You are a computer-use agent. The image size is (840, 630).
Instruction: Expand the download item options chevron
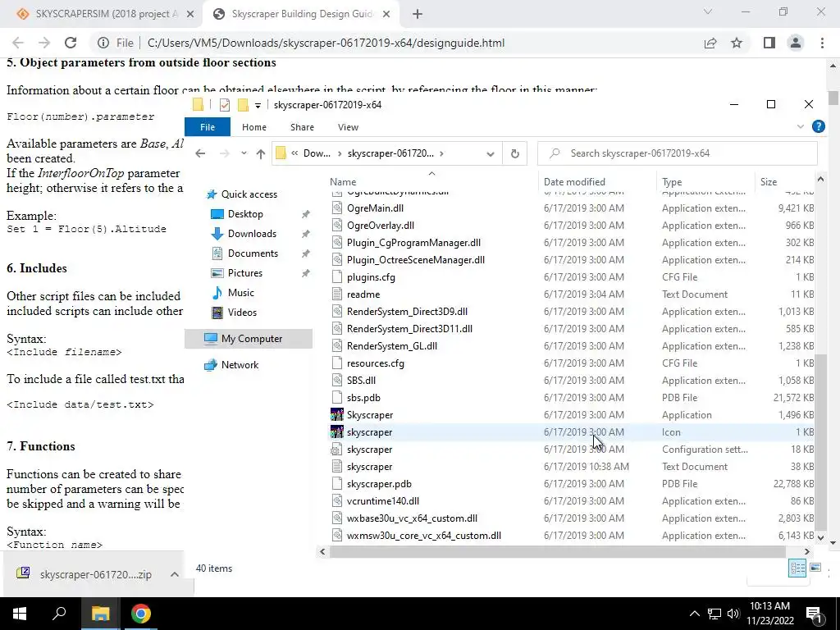coord(174,574)
